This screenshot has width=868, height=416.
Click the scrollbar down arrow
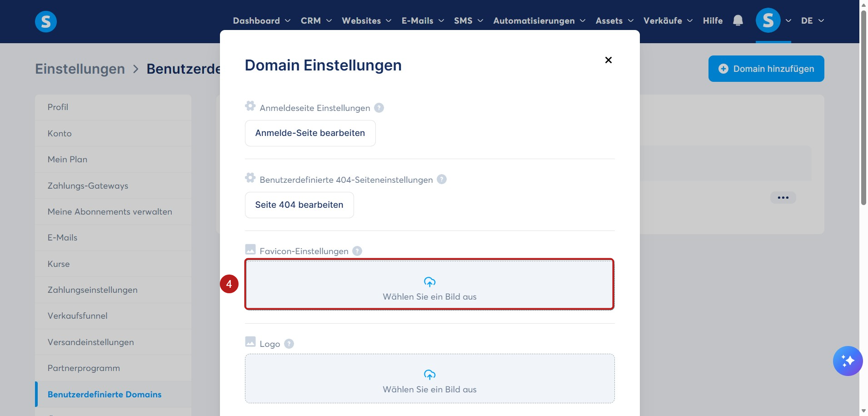pyautogui.click(x=863, y=411)
